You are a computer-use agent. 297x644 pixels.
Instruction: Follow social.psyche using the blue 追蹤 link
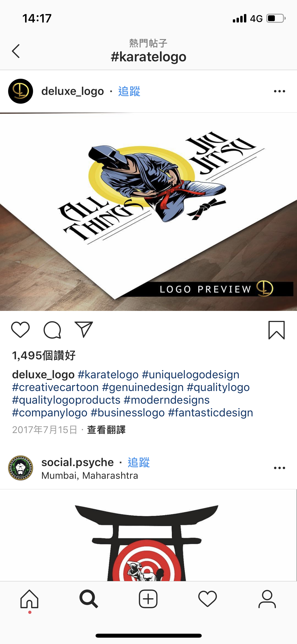pyautogui.click(x=139, y=463)
